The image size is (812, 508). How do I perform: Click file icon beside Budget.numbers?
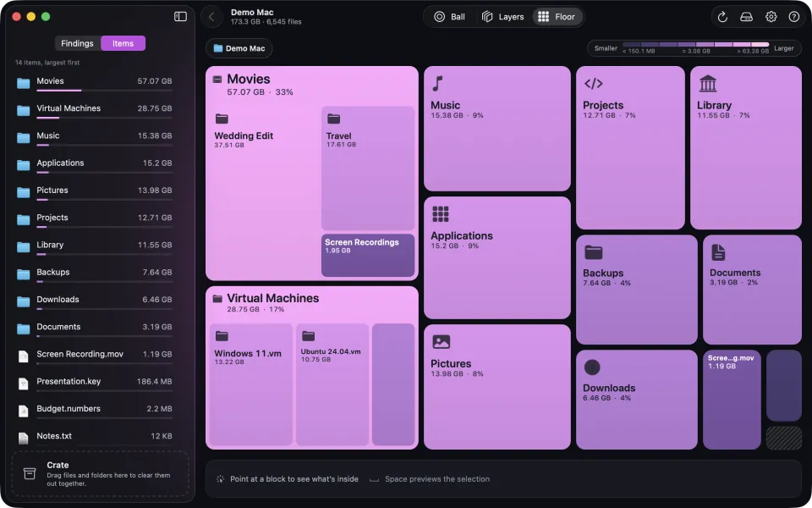(24, 411)
